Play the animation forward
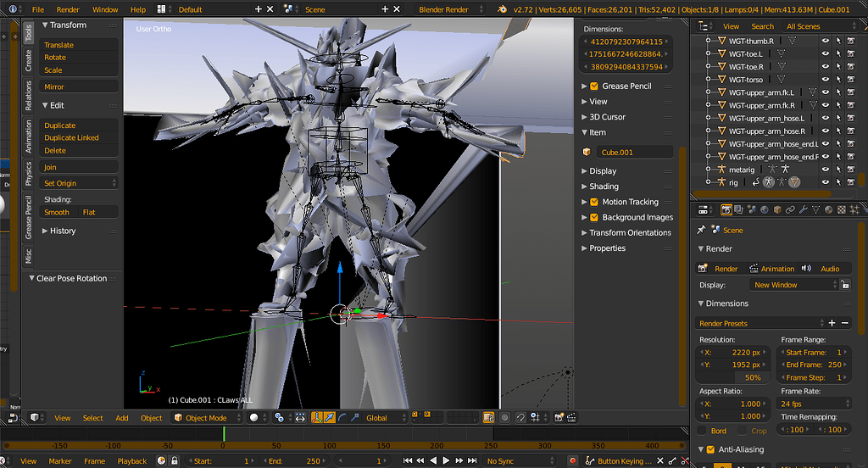Screen dimensions: 868x468 (x=446, y=461)
